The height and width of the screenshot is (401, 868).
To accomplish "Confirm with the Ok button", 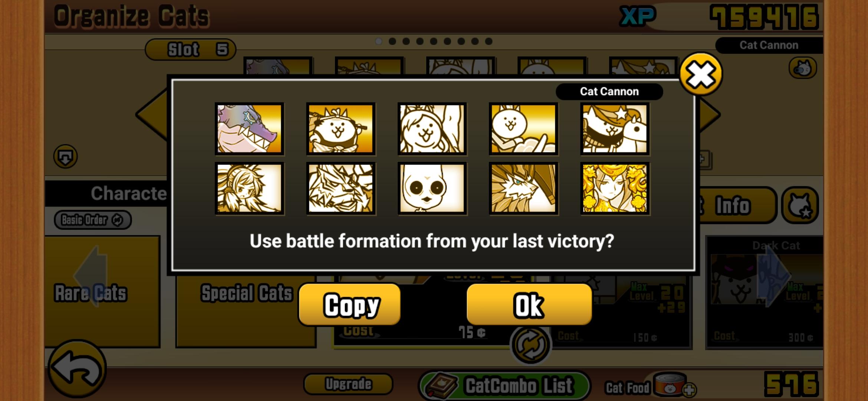I will 529,305.
